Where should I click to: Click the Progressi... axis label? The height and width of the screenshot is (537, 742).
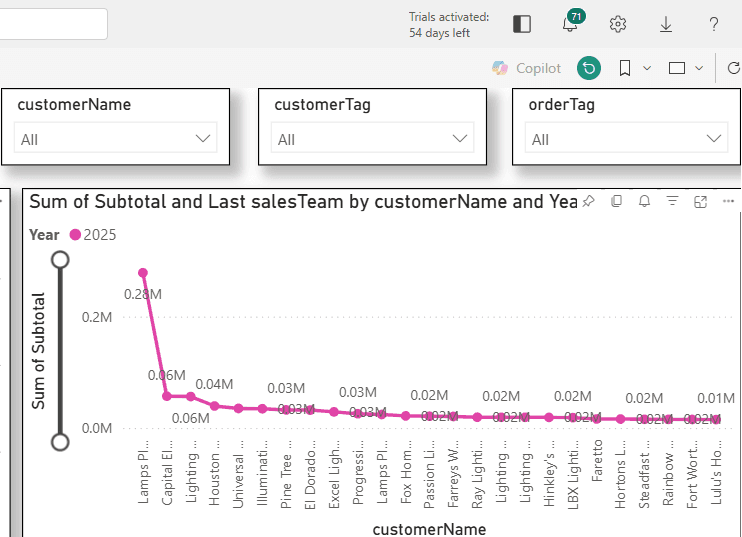(358, 473)
